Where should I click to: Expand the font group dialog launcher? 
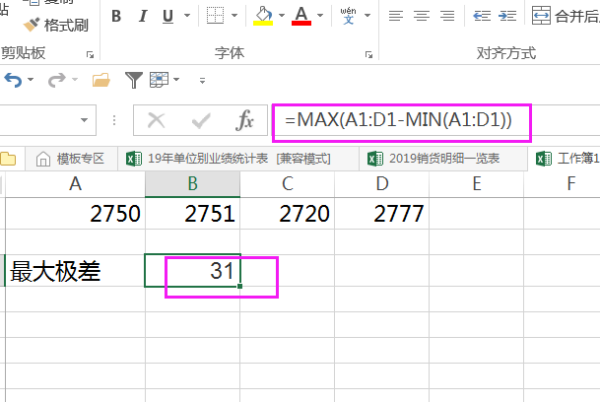[x=368, y=53]
